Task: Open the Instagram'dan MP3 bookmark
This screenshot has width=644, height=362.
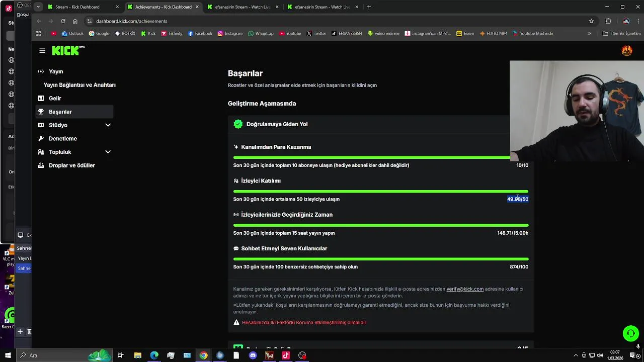Action: point(428,34)
